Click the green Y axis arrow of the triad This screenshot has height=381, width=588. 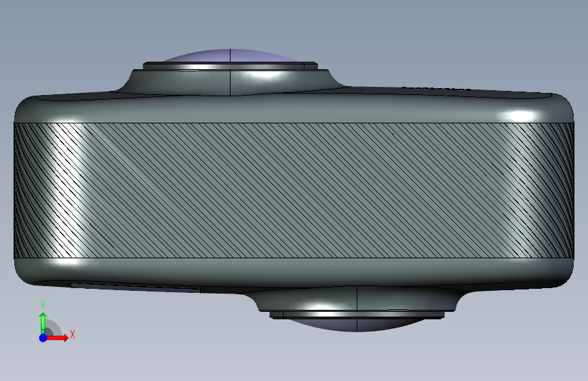tap(43, 323)
